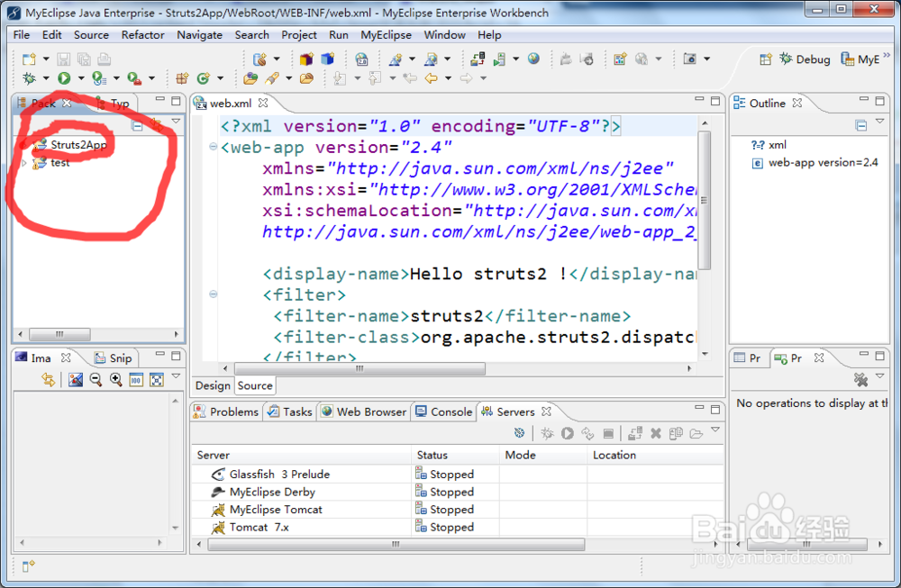The height and width of the screenshot is (588, 901).
Task: Click the green Run toolbar button
Action: coord(64,78)
